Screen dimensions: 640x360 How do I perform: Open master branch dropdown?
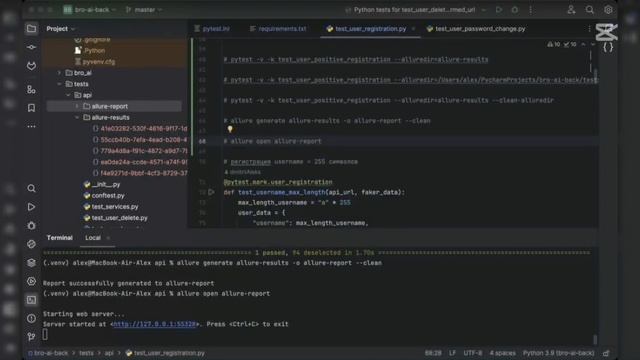(144, 9)
